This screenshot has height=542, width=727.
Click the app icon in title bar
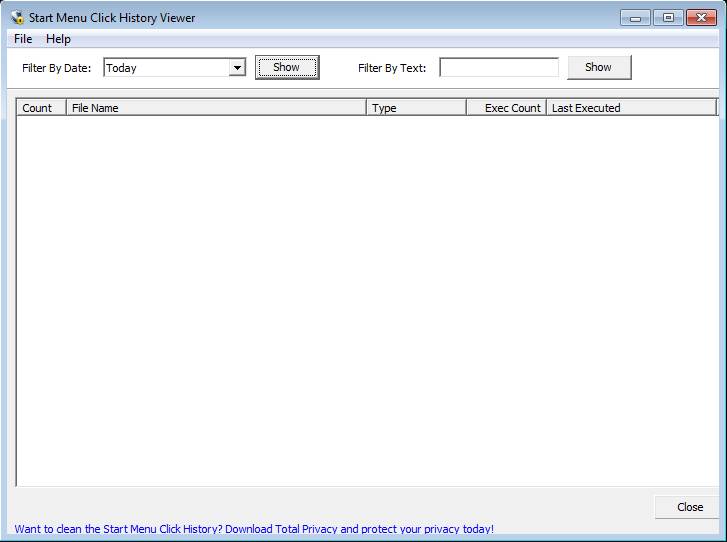(x=18, y=18)
